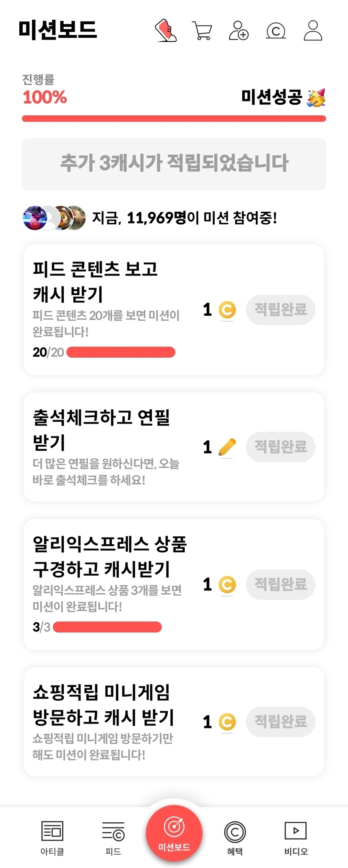This screenshot has height=868, width=348.
Task: Tap the pencil reward icon
Action: pyautogui.click(x=227, y=447)
